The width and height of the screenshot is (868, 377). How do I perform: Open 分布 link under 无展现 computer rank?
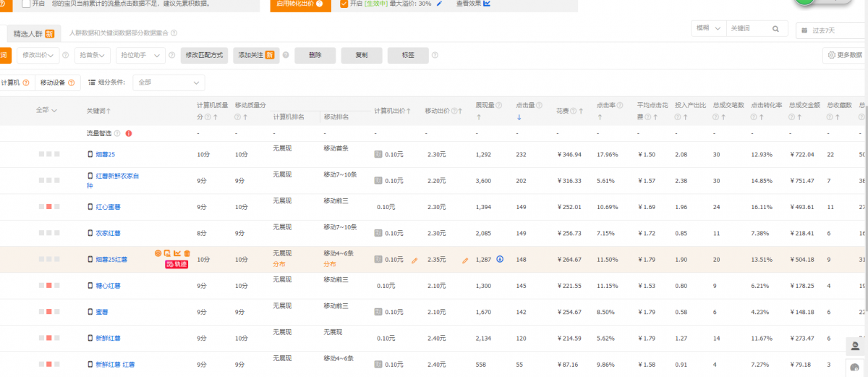(279, 264)
